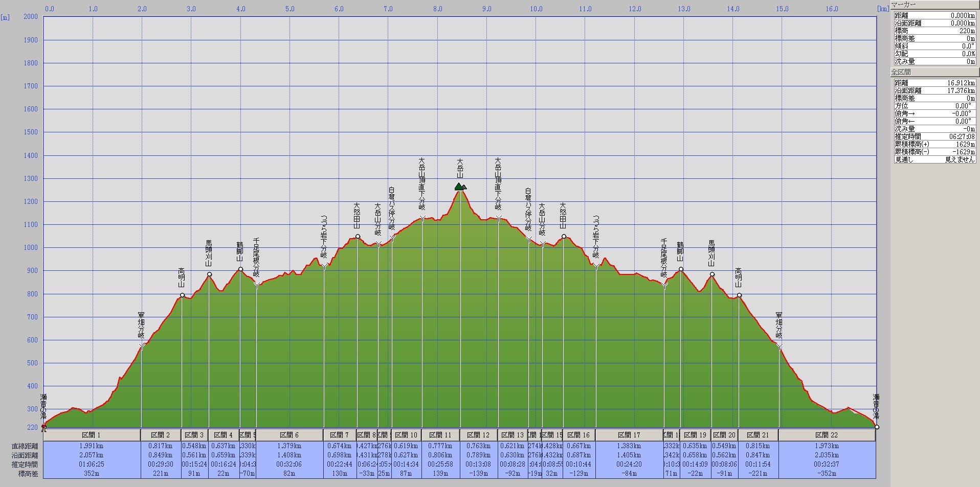This screenshot has height=487, width=980.
Task: Click the 鶴脚山 peak marker ending 区間 4
Action: (x=240, y=269)
